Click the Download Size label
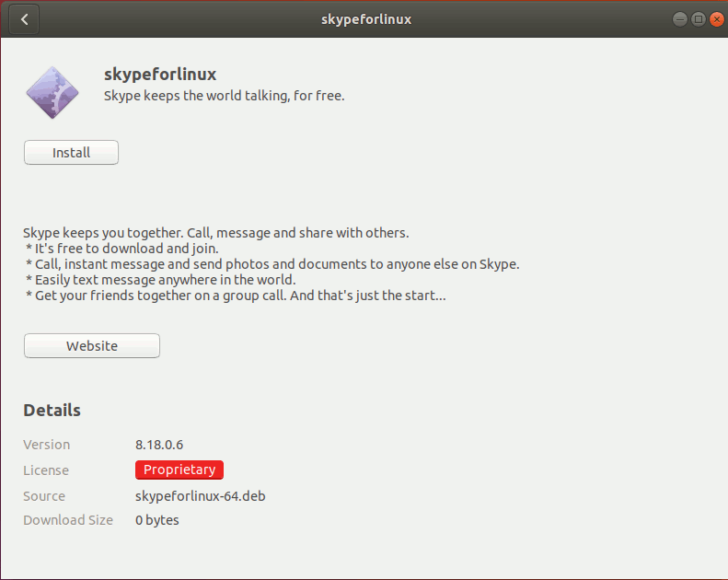The height and width of the screenshot is (580, 728). 68,520
